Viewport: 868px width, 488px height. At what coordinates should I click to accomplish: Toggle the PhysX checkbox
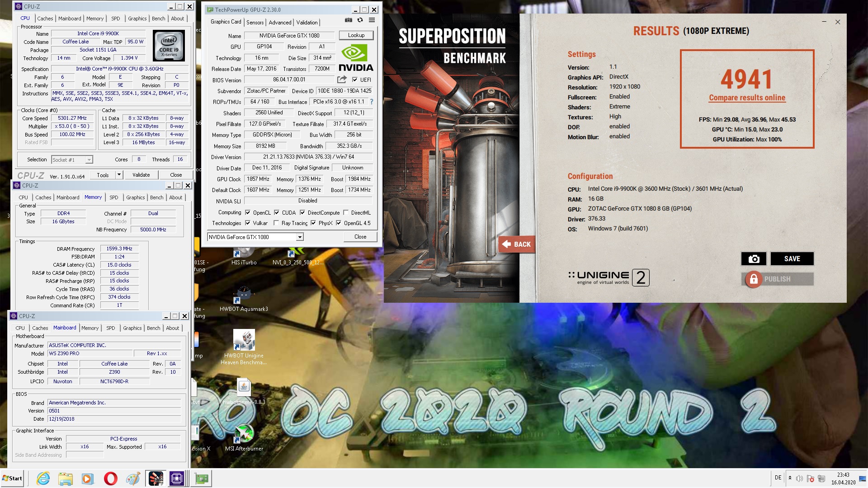313,223
